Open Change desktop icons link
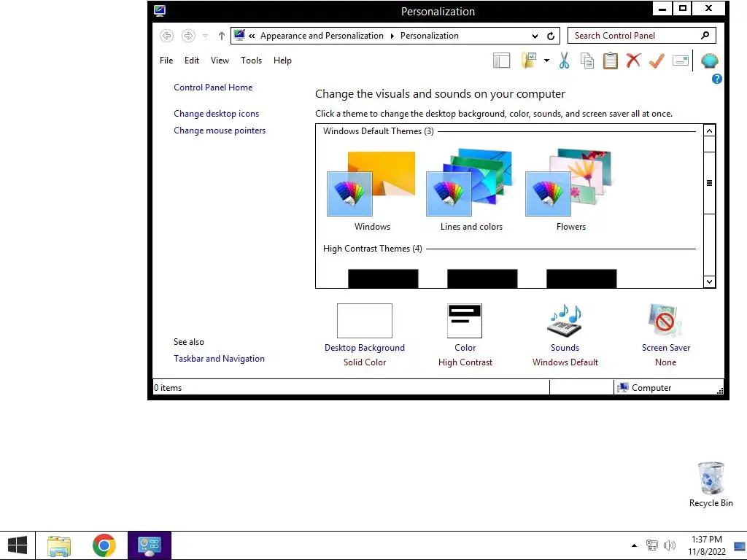This screenshot has width=747, height=560. tap(216, 113)
